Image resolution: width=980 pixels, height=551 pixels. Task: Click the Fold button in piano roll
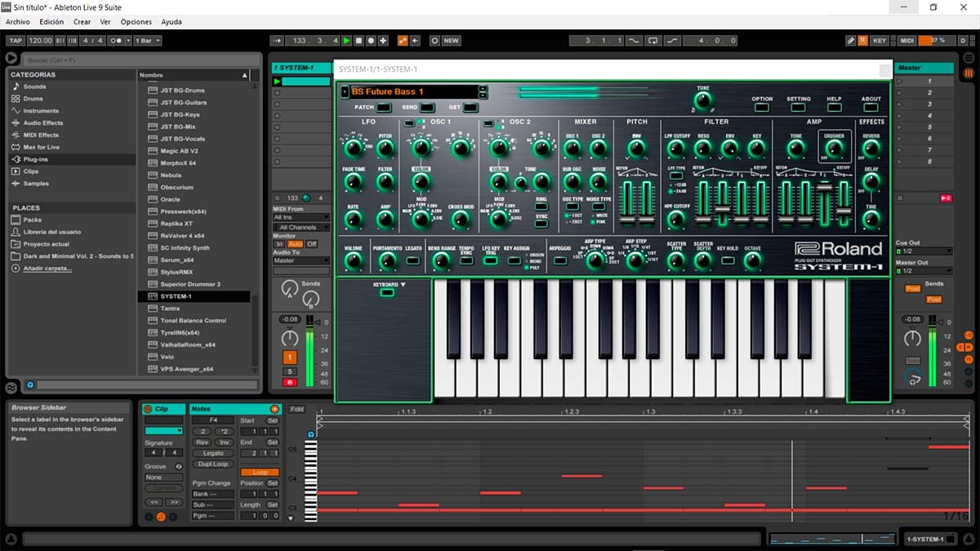tap(296, 409)
